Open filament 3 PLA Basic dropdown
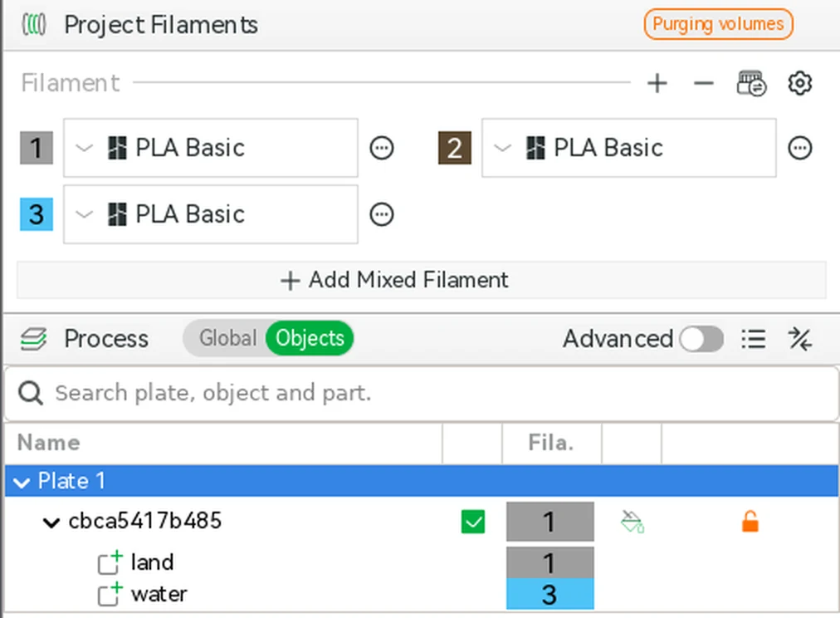Viewport: 840px width, 618px height. [211, 214]
